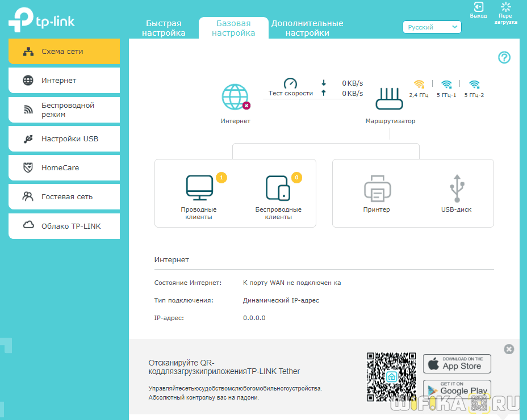Run the Тест скорости speedometer icon
Viewport: 527px width, 420px height.
290,84
